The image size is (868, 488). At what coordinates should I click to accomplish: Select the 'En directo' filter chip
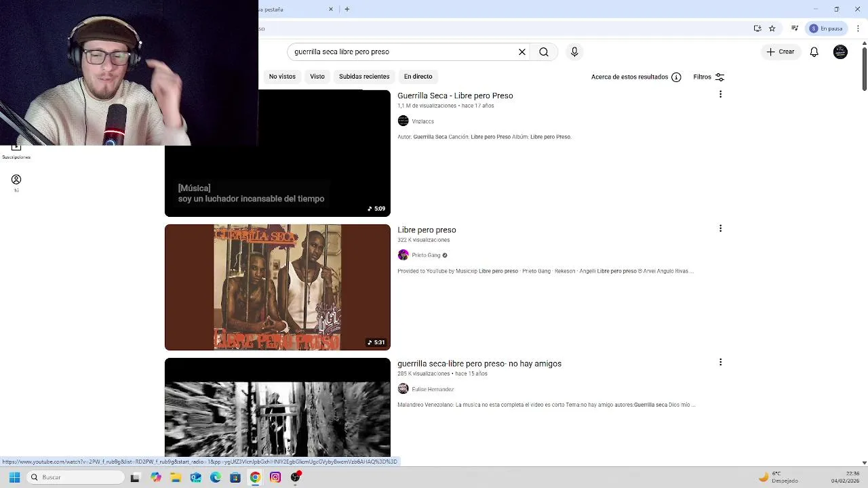point(418,77)
